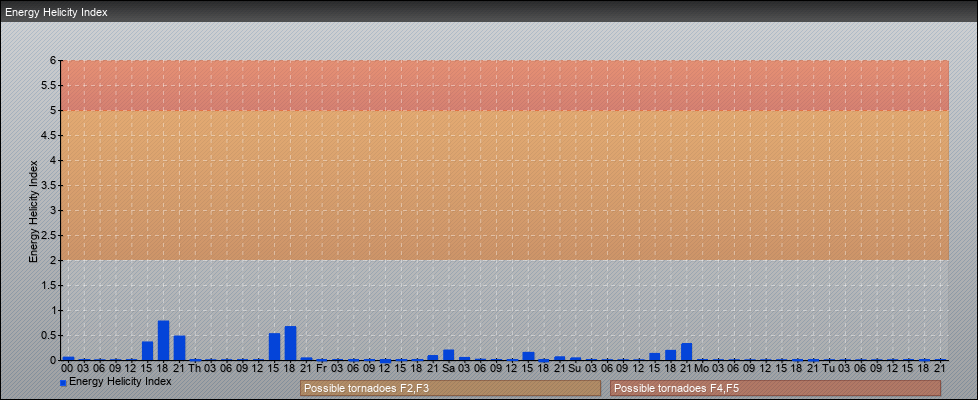978x400 pixels.
Task: Click the Possible tornadoes F2,F3 band label
Action: pyautogui.click(x=450, y=388)
